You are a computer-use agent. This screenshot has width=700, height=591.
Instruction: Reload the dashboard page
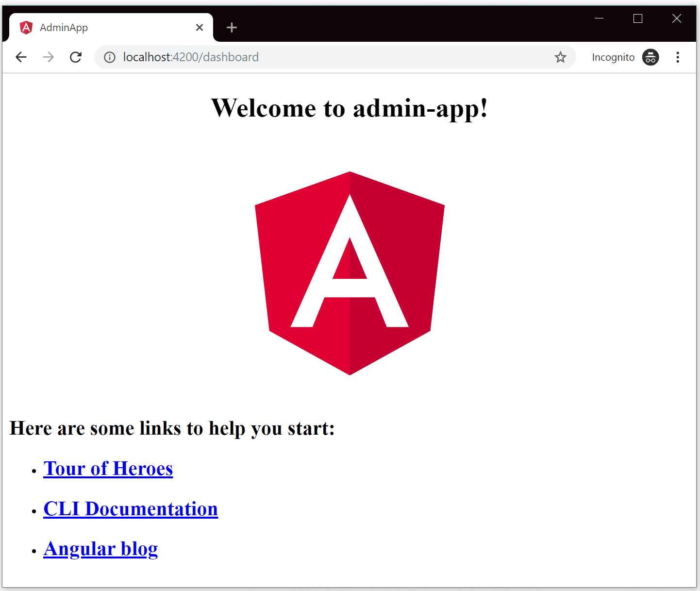[76, 57]
